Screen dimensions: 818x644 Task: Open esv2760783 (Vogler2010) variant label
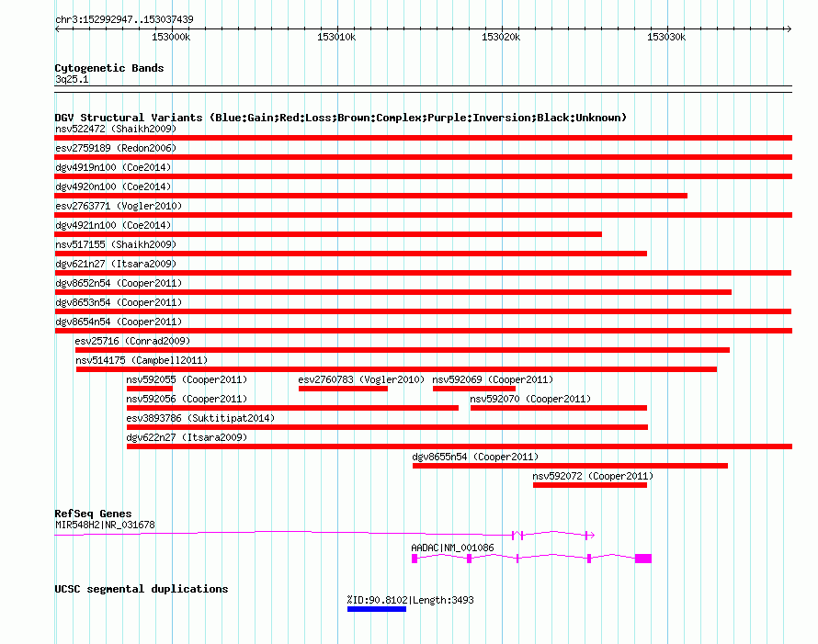tap(361, 379)
